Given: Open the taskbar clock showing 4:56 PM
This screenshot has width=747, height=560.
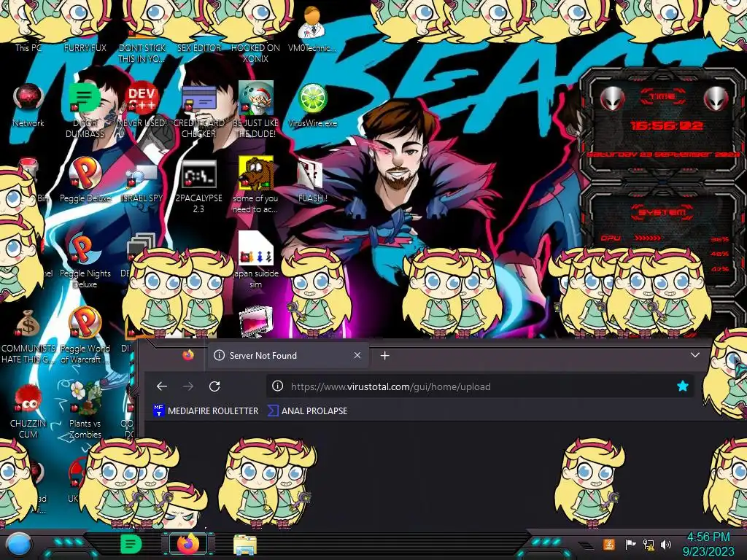Looking at the screenshot, I should tap(708, 544).
